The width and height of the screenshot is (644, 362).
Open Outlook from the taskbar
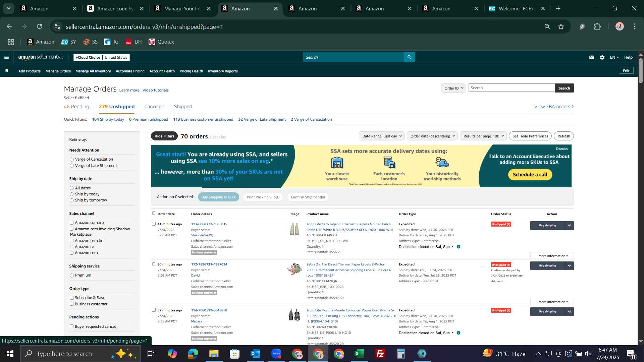tap(255, 354)
